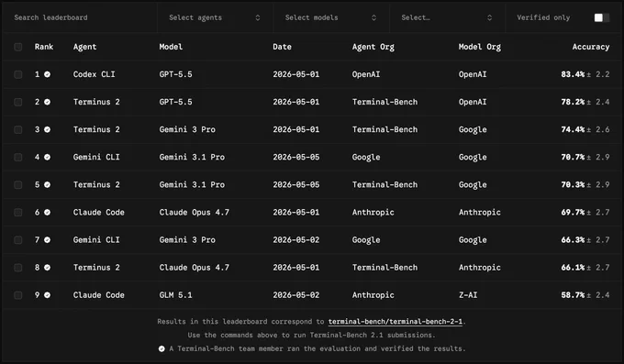Click Anthropic agent org in rank 9 row

373,295
